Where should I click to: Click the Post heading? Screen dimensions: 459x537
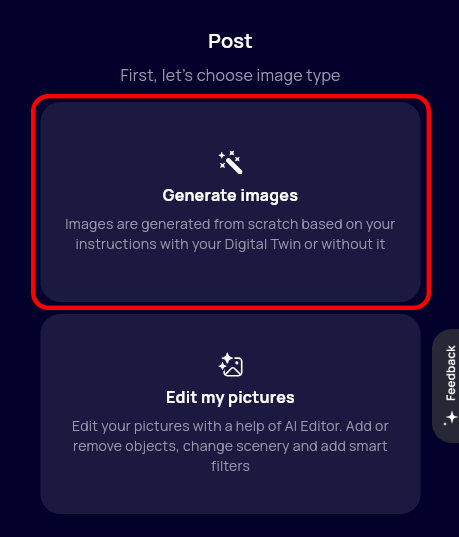pos(230,41)
